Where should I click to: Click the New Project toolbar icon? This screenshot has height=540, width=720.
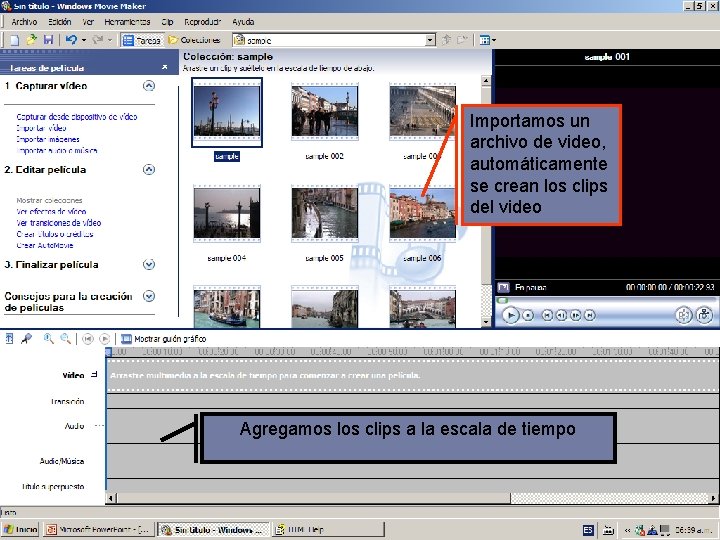[15, 40]
